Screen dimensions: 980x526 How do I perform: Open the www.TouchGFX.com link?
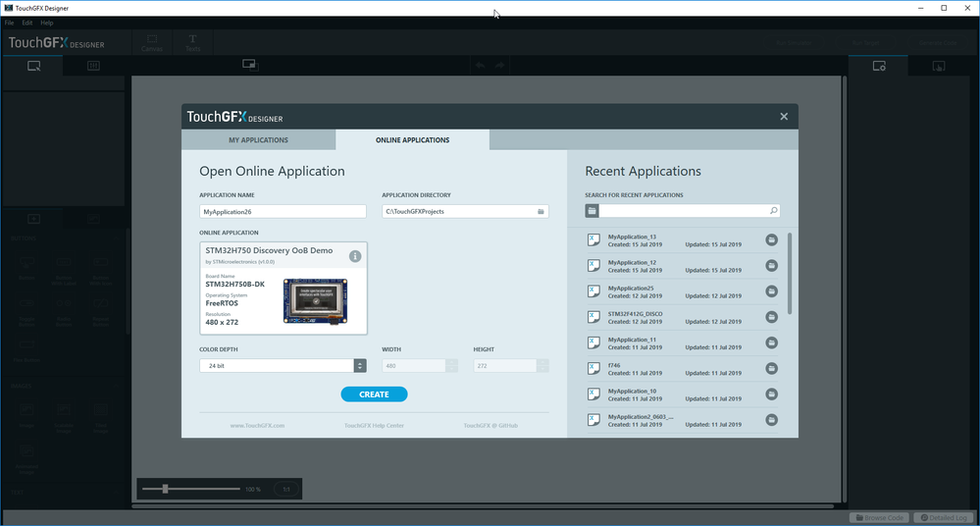(x=257, y=425)
